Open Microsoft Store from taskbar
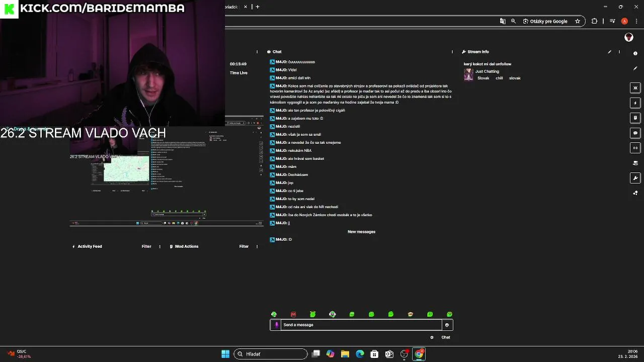The height and width of the screenshot is (362, 644). [x=374, y=354]
